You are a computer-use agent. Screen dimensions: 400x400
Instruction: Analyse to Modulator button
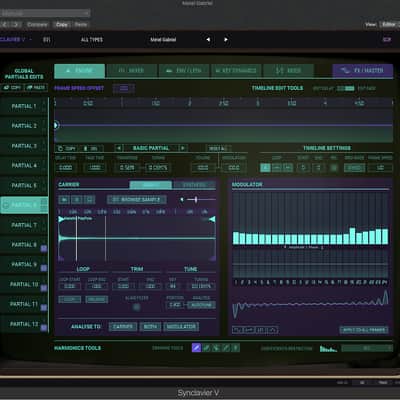point(181,327)
